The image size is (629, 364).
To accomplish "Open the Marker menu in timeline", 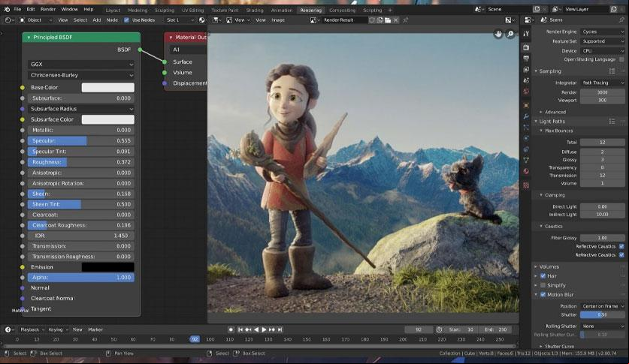I will [95, 329].
